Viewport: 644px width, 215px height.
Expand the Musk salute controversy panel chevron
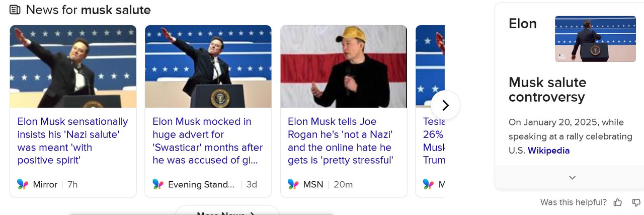[572, 177]
